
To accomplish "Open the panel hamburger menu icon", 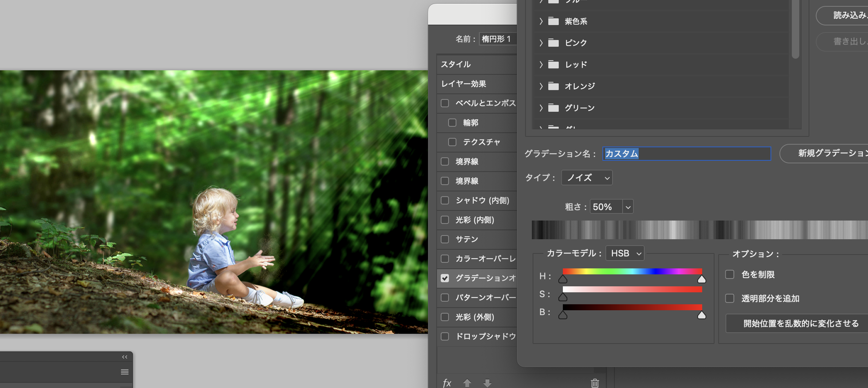I will pyautogui.click(x=125, y=372).
